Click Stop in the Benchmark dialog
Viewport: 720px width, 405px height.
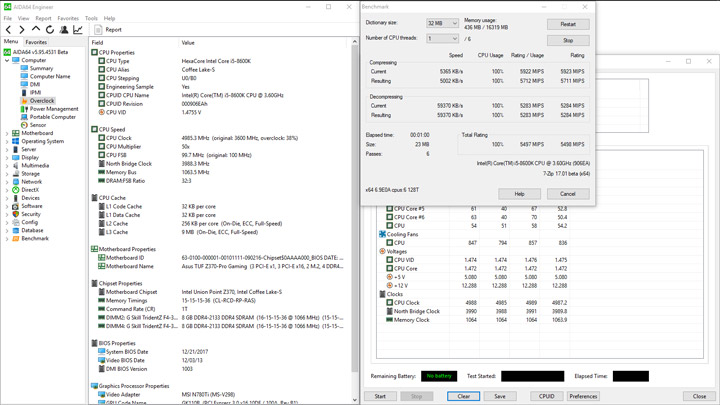[568, 40]
